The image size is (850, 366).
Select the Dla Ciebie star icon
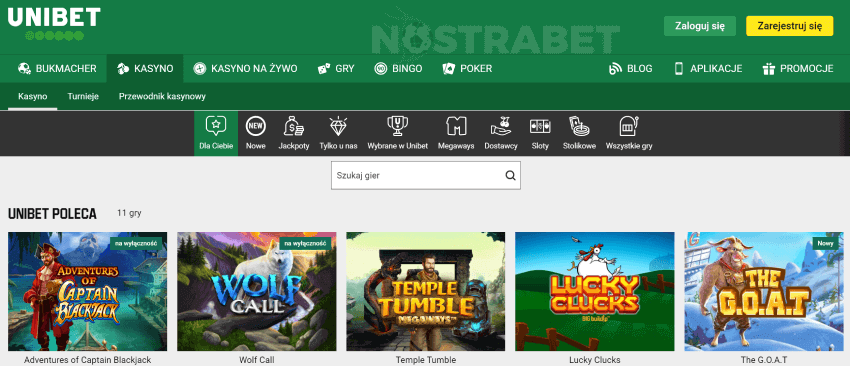pos(216,126)
